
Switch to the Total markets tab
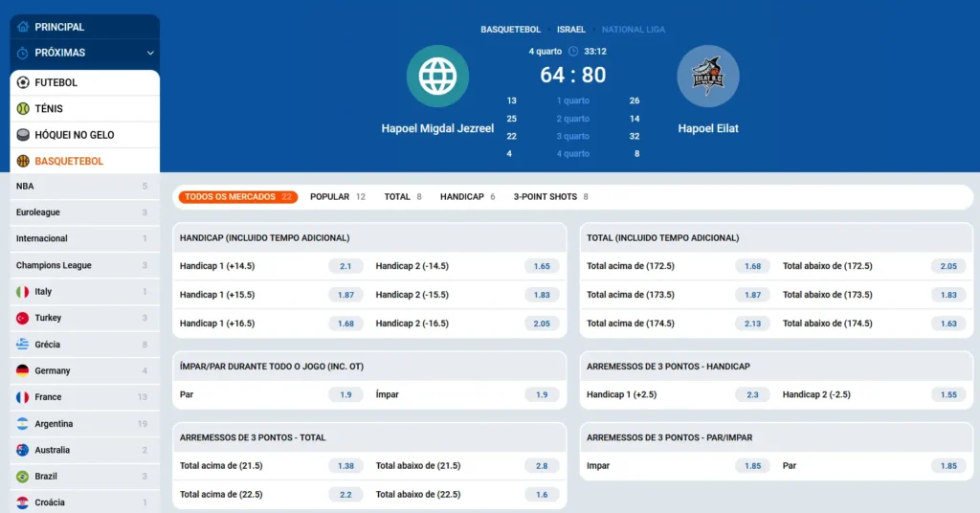pyautogui.click(x=403, y=197)
